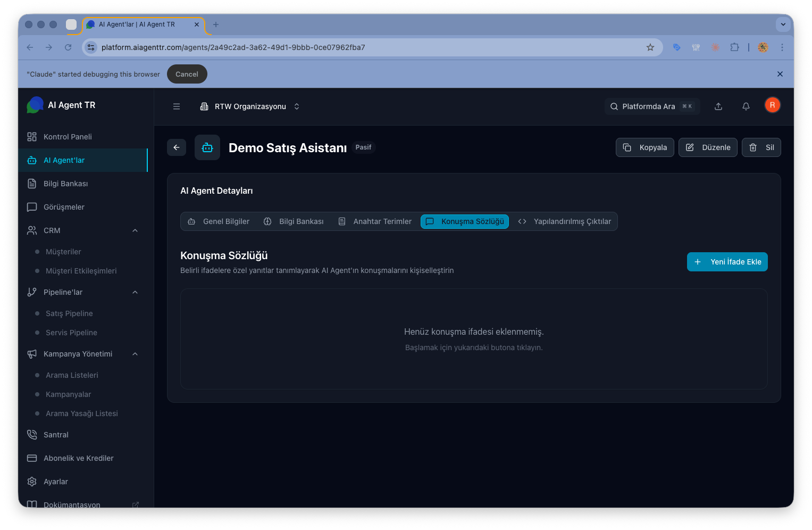Click the red bug extension icon
The width and height of the screenshot is (812, 530).
pyautogui.click(x=715, y=47)
